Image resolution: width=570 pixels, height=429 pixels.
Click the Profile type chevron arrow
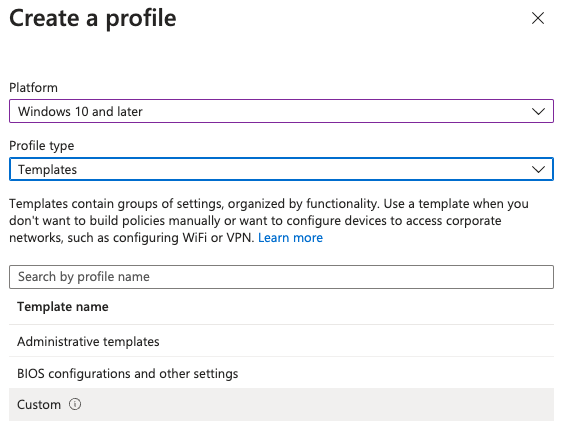(x=538, y=169)
